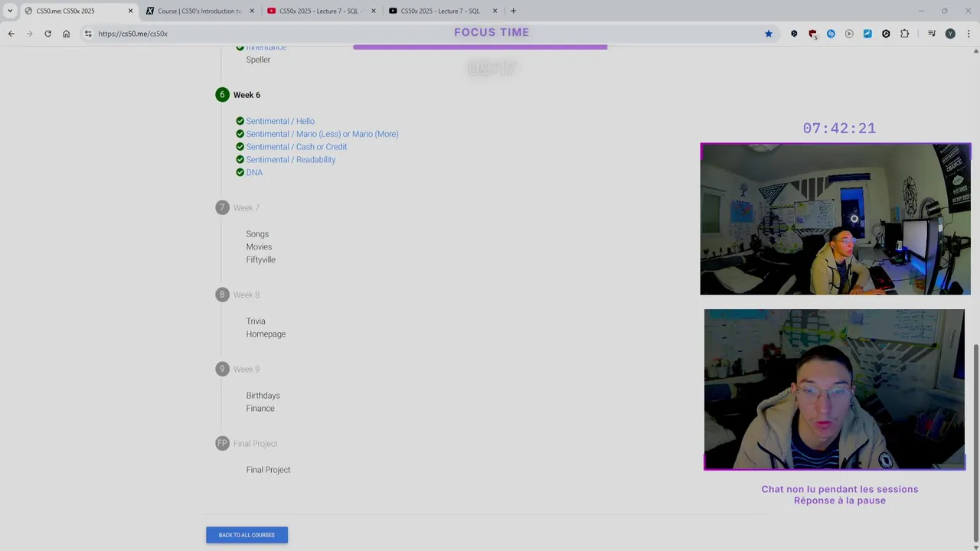Viewport: 980px width, 551px height.
Task: Open the dark cube extension icon
Action: [794, 34]
